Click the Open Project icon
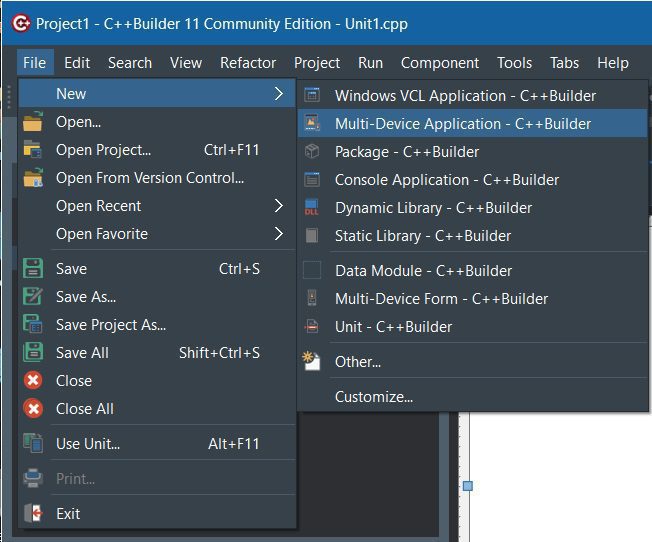 coord(33,150)
